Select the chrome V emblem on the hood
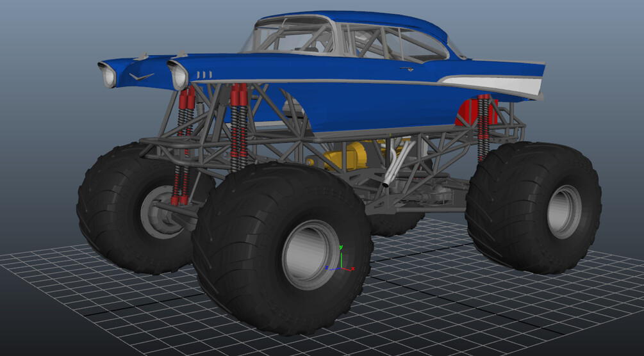 click(142, 76)
